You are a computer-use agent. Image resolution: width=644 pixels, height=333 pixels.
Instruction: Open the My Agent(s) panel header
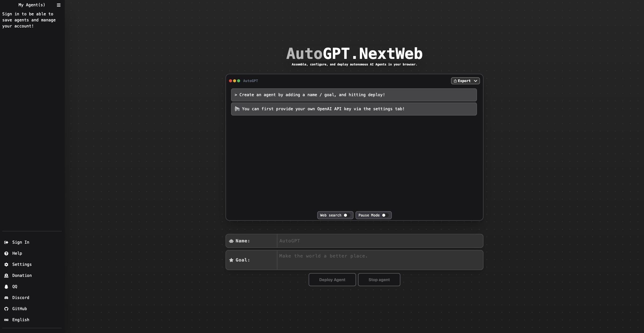pyautogui.click(x=31, y=5)
